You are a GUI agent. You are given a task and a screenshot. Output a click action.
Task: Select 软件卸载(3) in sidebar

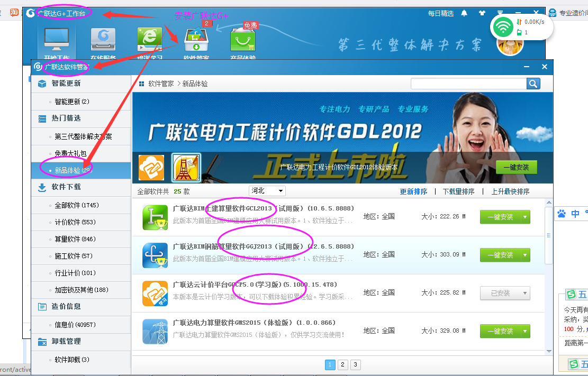point(81,360)
